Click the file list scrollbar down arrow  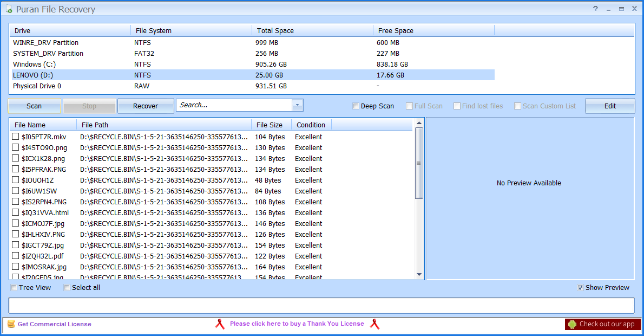(419, 274)
